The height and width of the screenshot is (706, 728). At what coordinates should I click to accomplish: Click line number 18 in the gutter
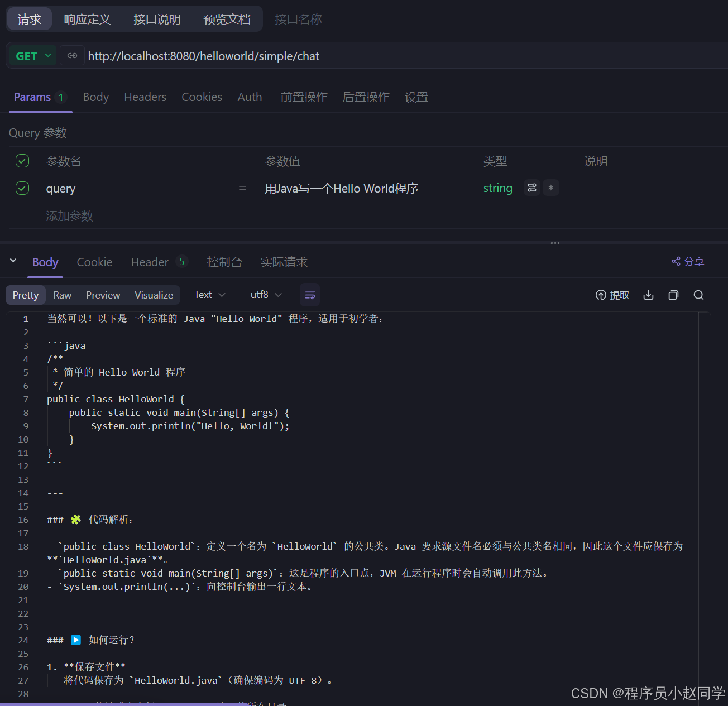[23, 546]
